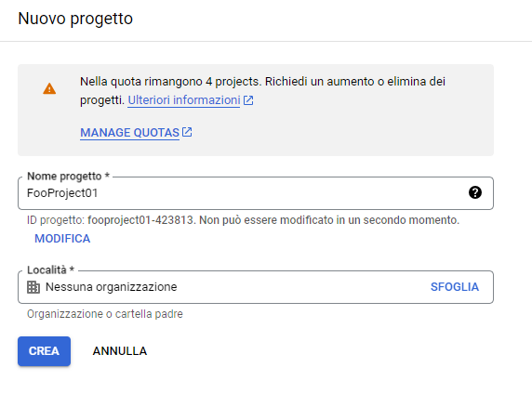Click empty area of the gray quota banner
Image resolution: width=532 pixels, height=394 pixels.
pyautogui.click(x=339, y=136)
